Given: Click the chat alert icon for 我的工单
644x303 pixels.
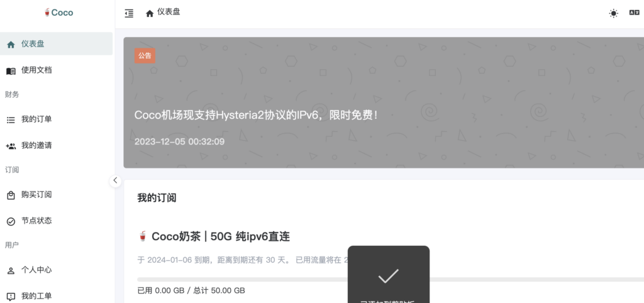Looking at the screenshot, I should (x=11, y=297).
